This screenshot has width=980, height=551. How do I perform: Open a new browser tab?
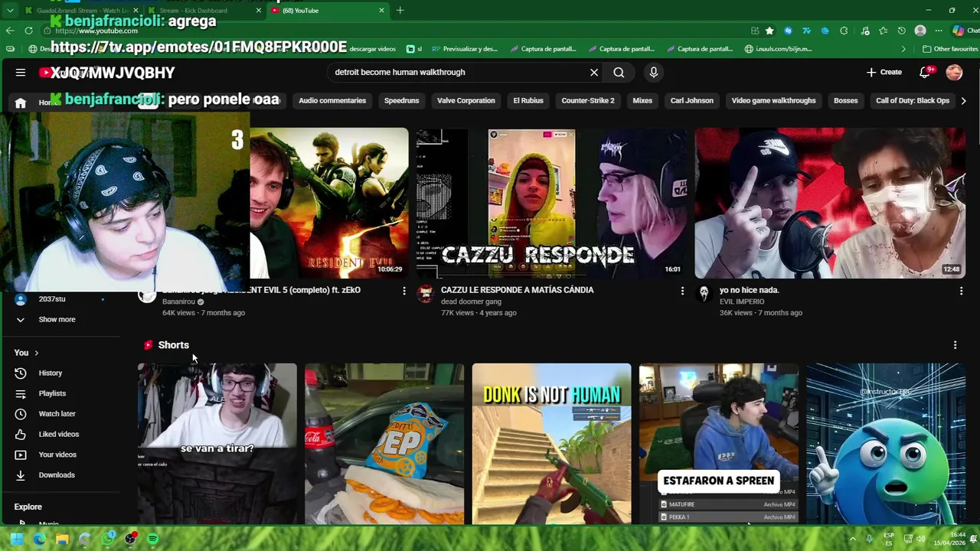point(400,11)
